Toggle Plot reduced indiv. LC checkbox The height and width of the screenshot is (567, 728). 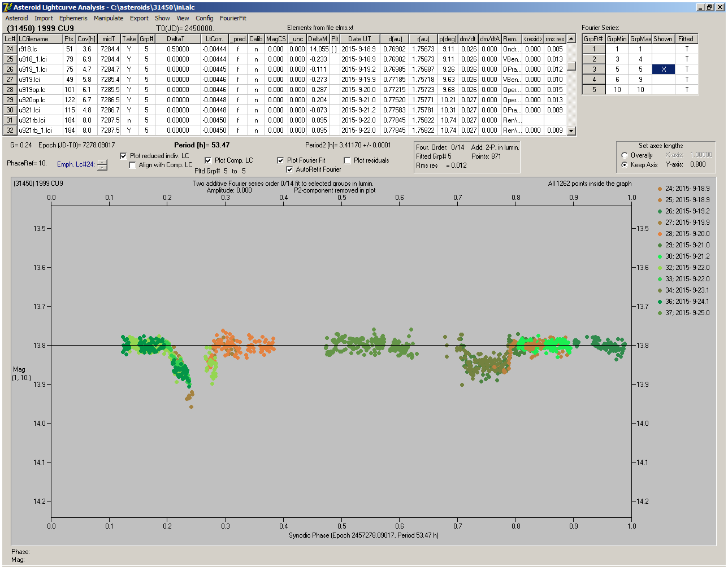[x=124, y=156]
